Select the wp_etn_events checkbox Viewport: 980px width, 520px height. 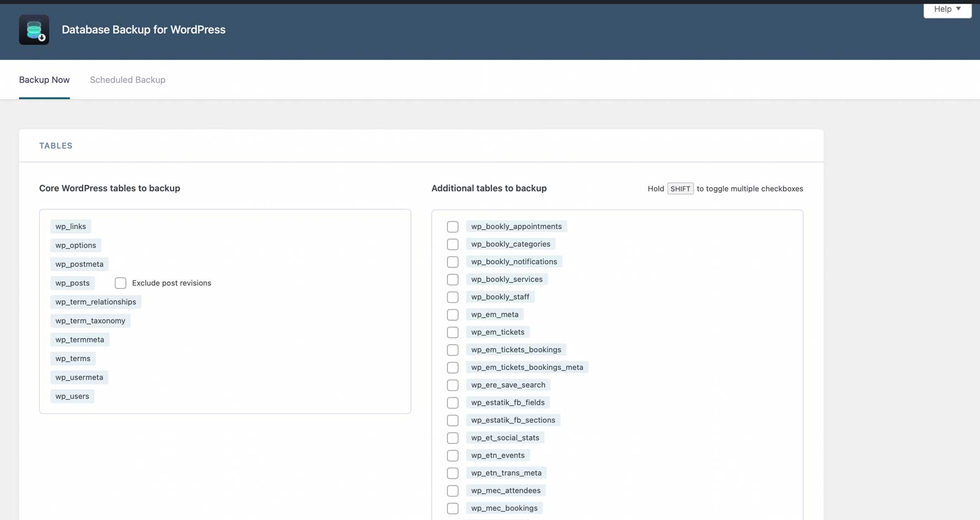[x=452, y=455]
